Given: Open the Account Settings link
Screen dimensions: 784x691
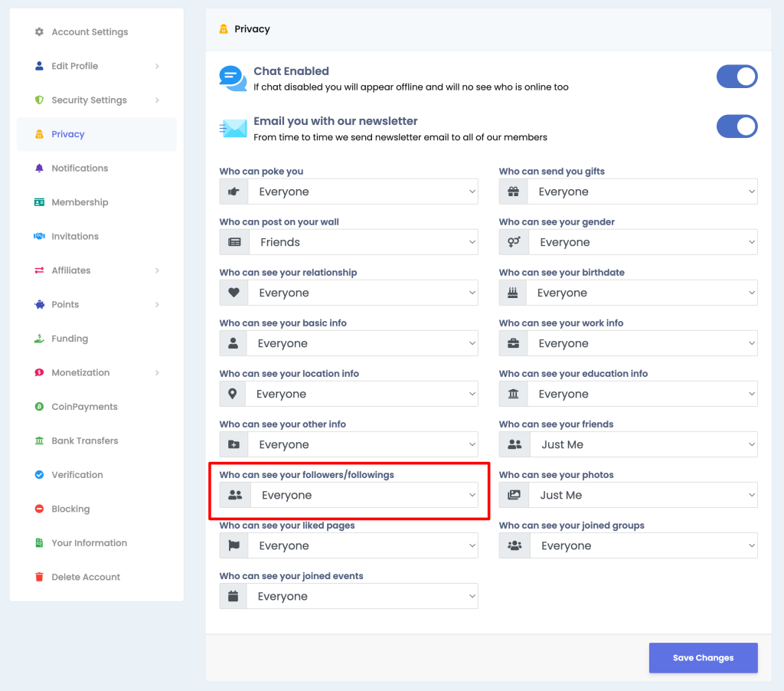Looking at the screenshot, I should [x=96, y=32].
